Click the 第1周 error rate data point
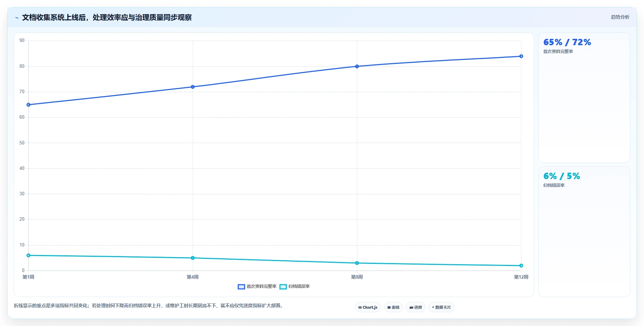Viewport: 644px width, 326px height. 29,255
